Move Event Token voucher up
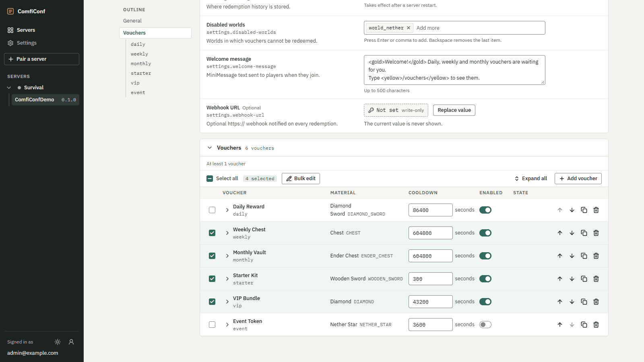644x362 pixels. pyautogui.click(x=560, y=325)
